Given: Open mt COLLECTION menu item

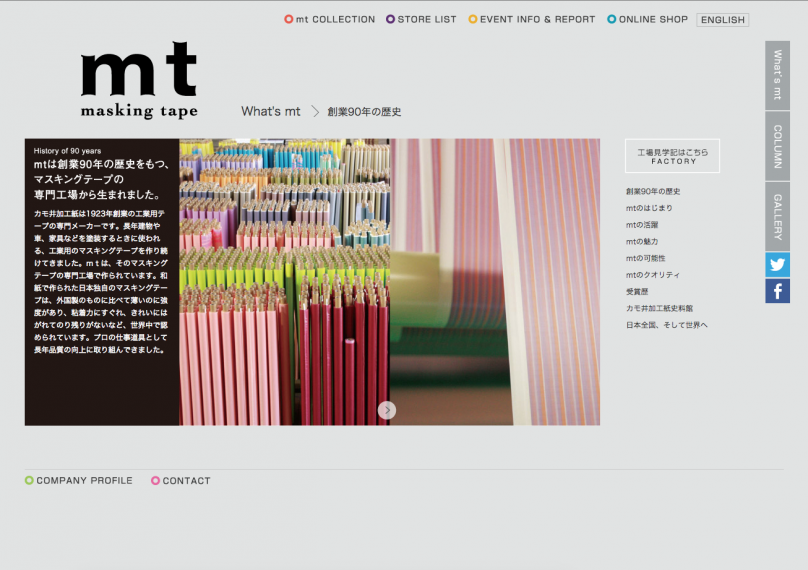Looking at the screenshot, I should [x=330, y=20].
